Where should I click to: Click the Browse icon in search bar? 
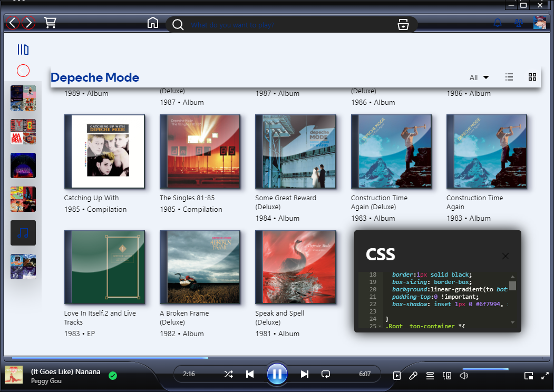403,25
